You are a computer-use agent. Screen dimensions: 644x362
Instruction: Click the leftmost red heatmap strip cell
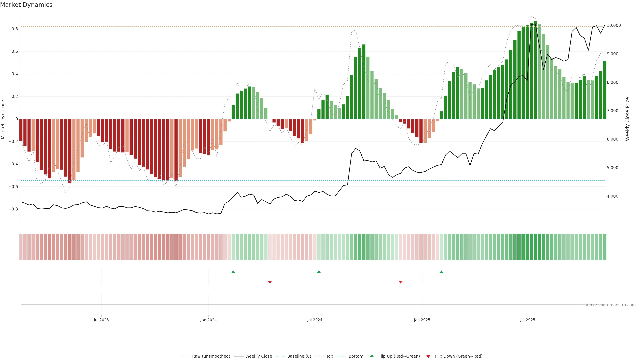pyautogui.click(x=21, y=247)
